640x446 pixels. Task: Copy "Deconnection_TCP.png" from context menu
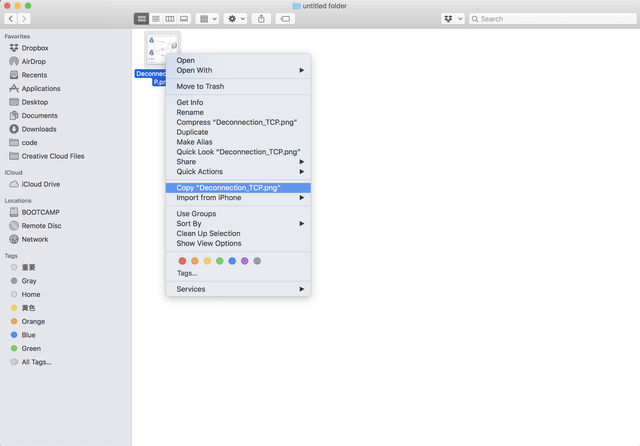(x=238, y=188)
